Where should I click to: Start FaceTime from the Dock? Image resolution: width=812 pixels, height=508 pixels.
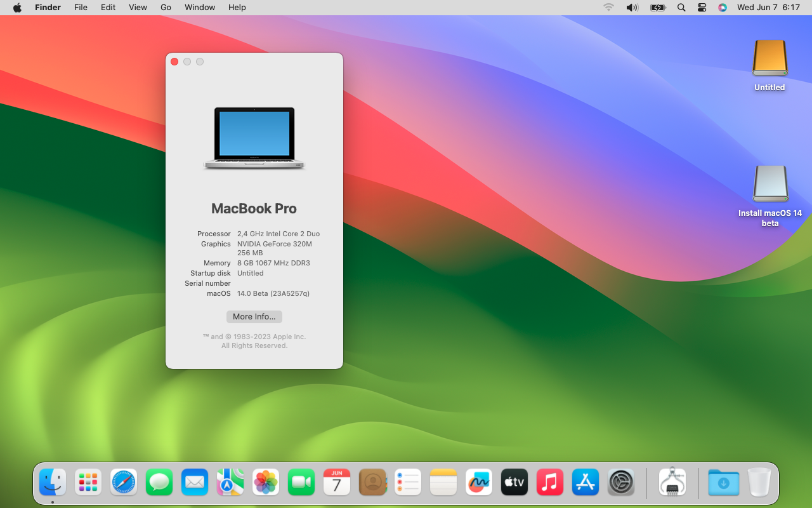point(301,483)
